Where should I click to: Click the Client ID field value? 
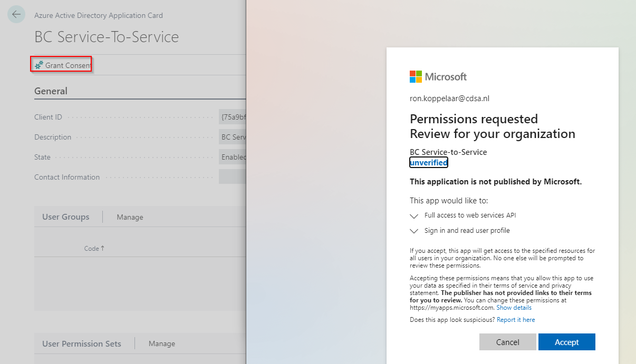233,117
